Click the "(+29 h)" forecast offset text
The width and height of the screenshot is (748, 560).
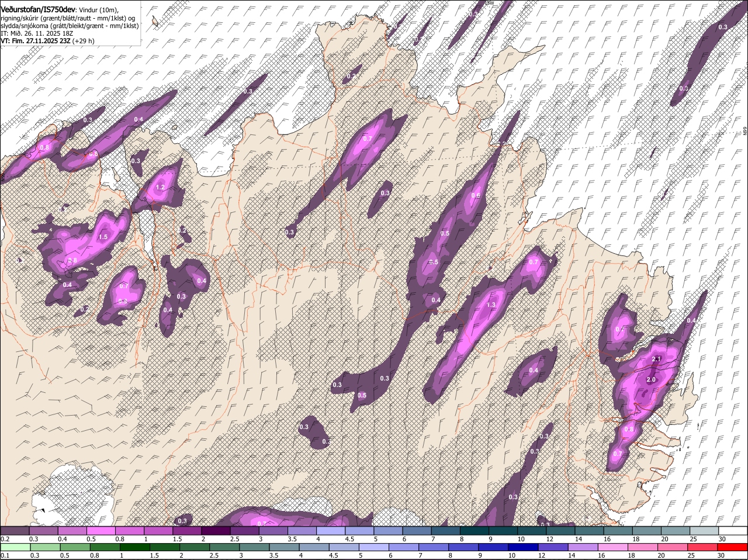[84, 41]
